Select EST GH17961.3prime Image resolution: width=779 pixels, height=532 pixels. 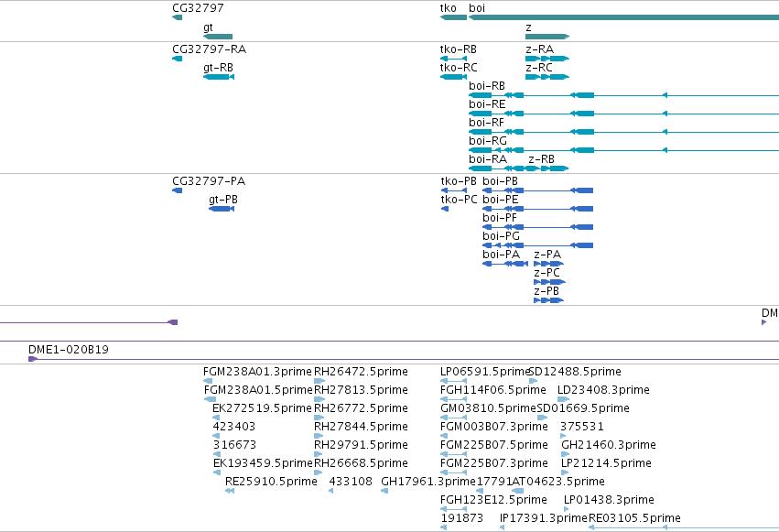coord(384,491)
